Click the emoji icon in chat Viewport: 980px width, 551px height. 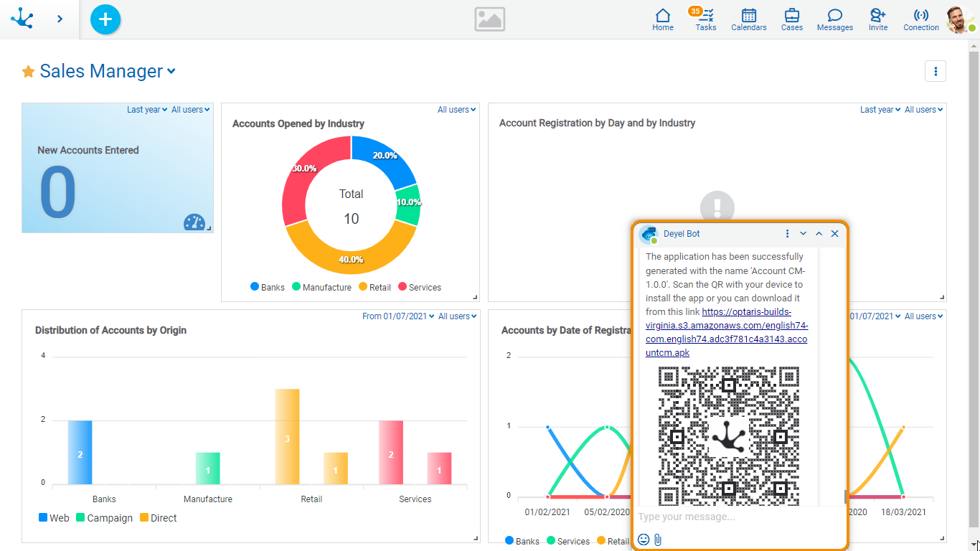pyautogui.click(x=644, y=540)
